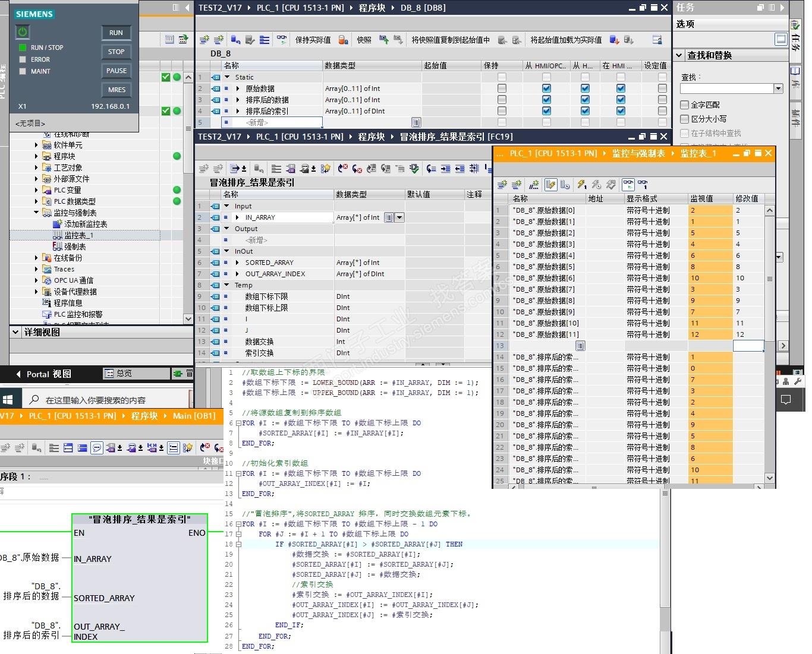812x654 pixels.
Task: Click the insert row icon in the watch table toolbar
Action: coord(503,185)
